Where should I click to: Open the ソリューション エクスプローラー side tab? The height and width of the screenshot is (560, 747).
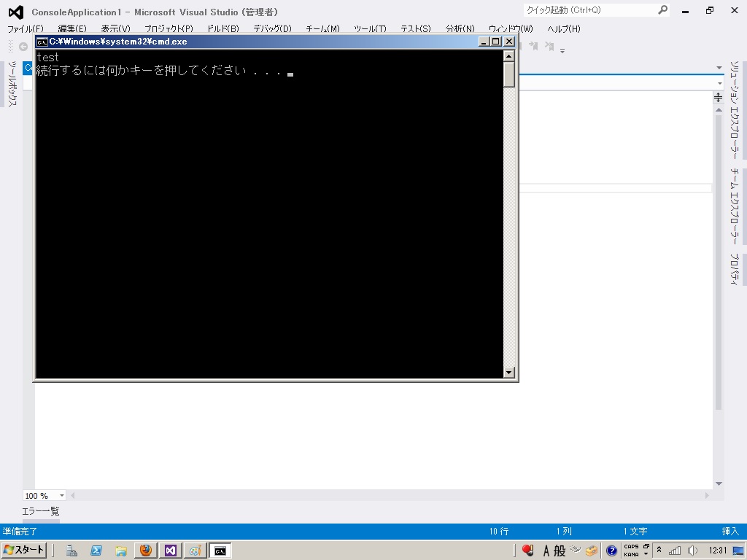[735, 110]
